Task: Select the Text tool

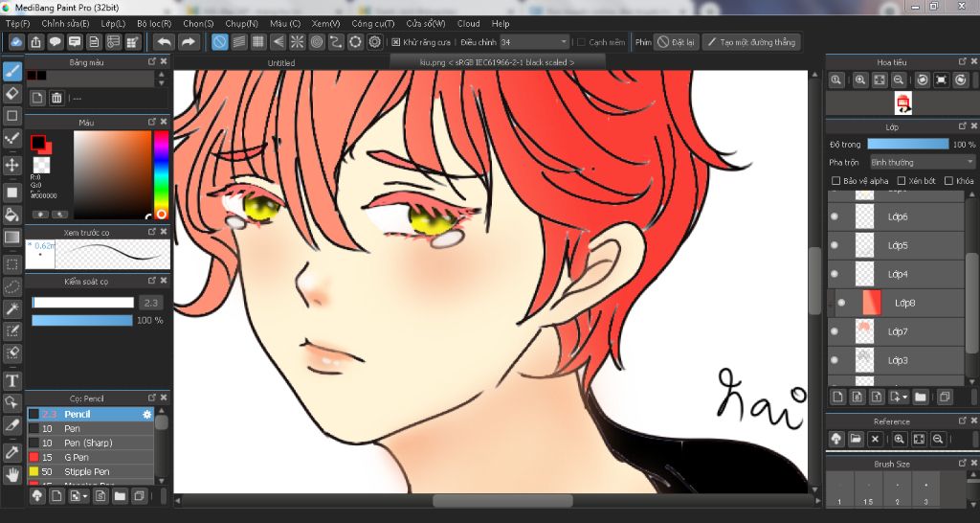Action: 11,380
